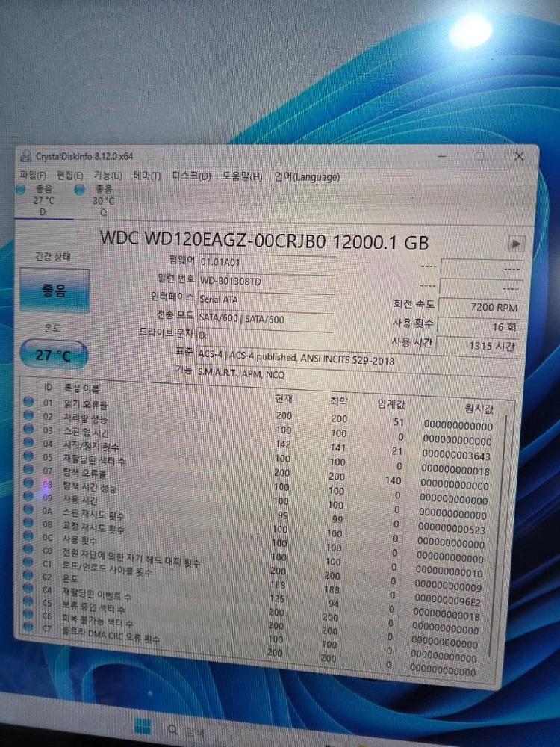Viewport: 560px width, 747px height.
Task: Close the CrystalDiskInfo window
Action: click(x=519, y=156)
